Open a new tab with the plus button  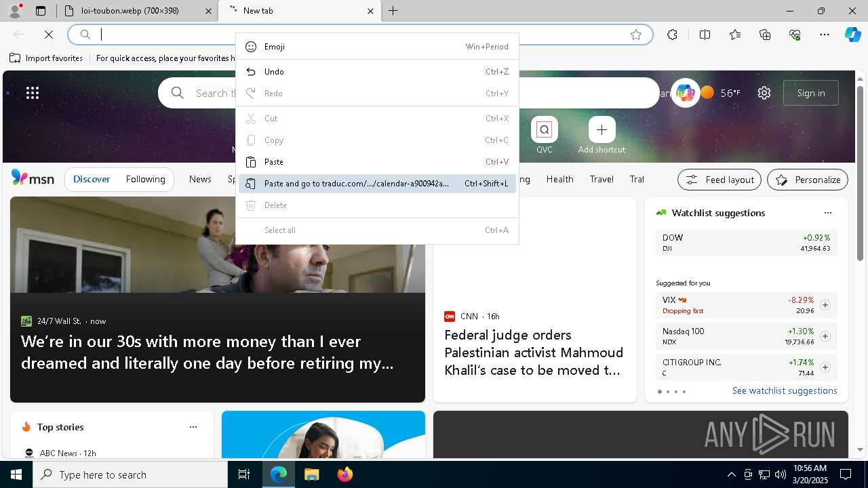pyautogui.click(x=393, y=11)
